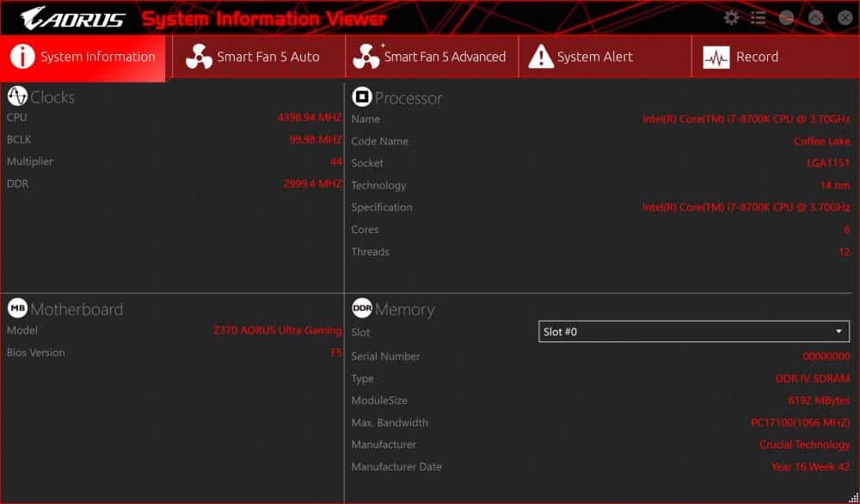Click the Memory DDR icon
This screenshot has height=504, width=860.
tap(362, 308)
